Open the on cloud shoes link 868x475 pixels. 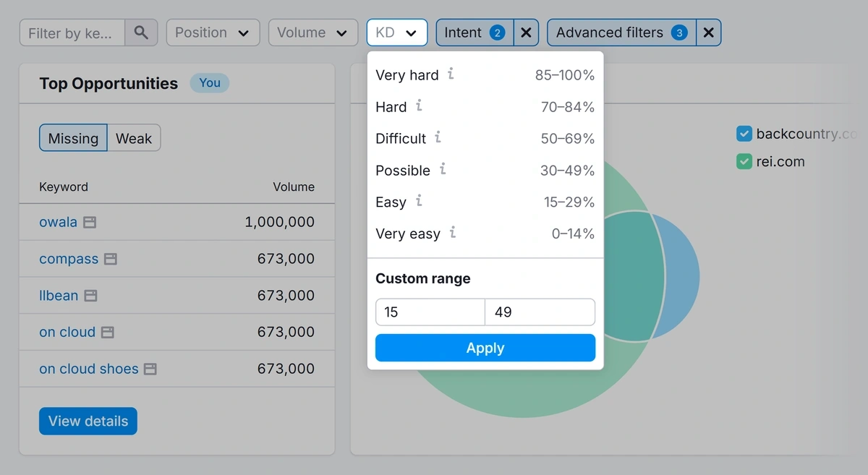pos(88,369)
